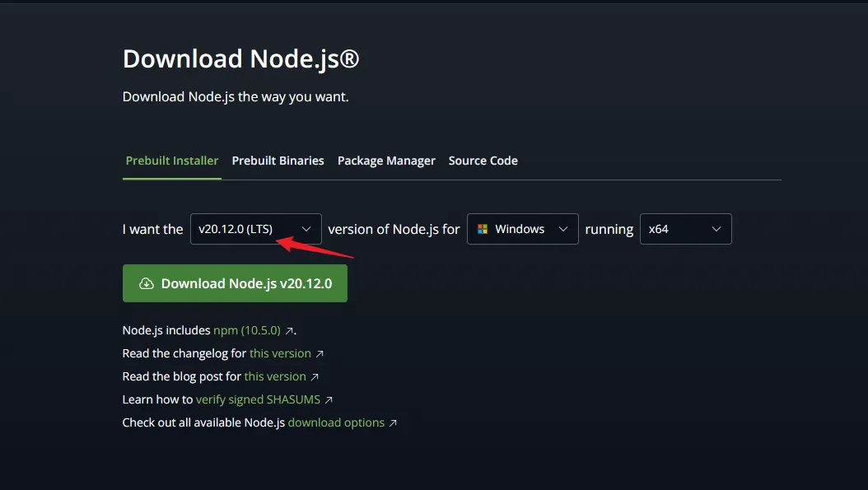Follow the changelog "this version" link
The width and height of the screenshot is (868, 490).
280,353
